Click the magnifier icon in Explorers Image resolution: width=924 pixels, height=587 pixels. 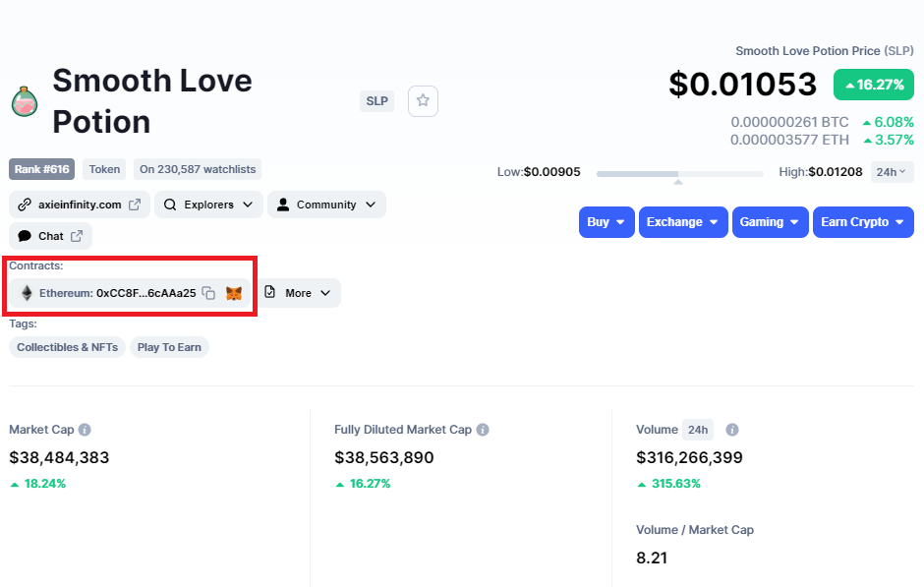pos(170,205)
